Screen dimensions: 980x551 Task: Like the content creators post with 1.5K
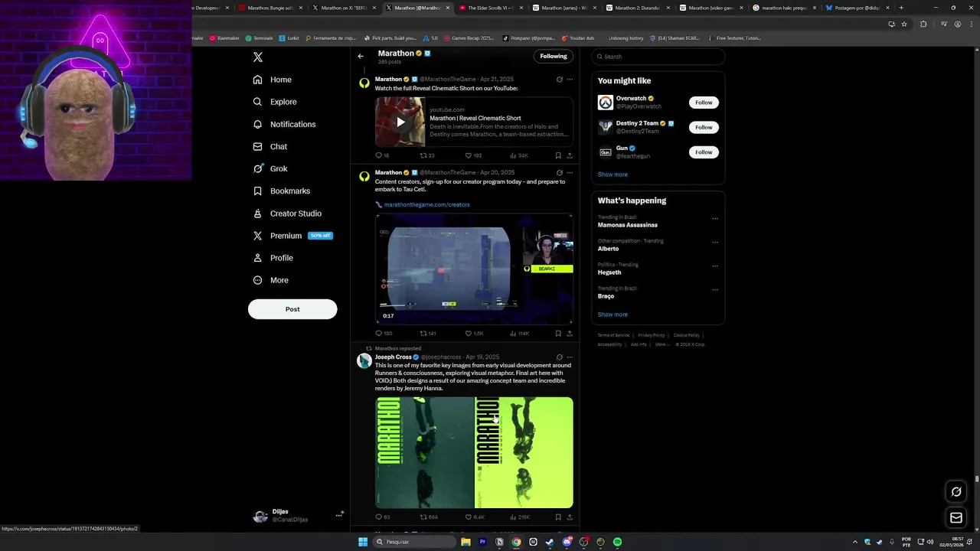coord(474,334)
